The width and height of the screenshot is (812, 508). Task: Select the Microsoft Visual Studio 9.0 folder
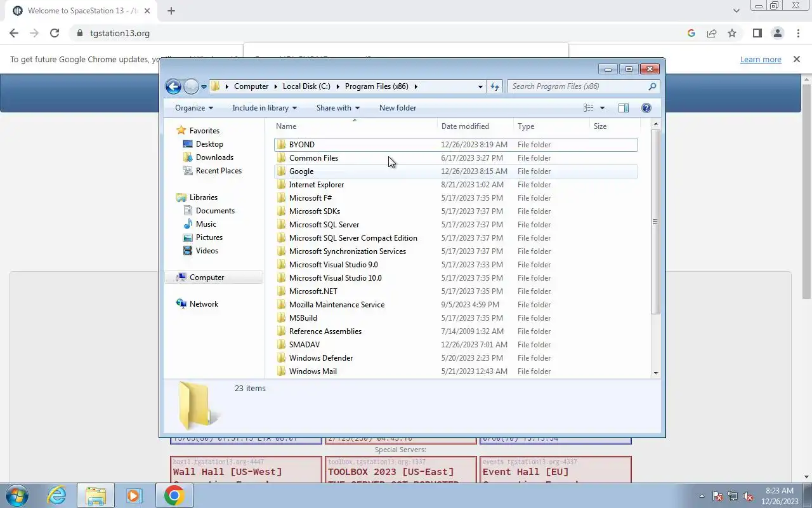pos(334,265)
